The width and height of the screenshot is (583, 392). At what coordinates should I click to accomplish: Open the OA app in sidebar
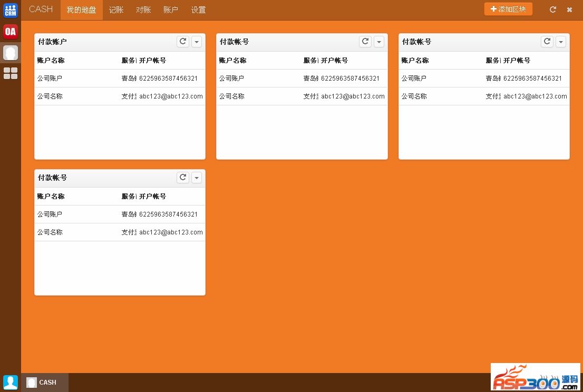(x=11, y=32)
